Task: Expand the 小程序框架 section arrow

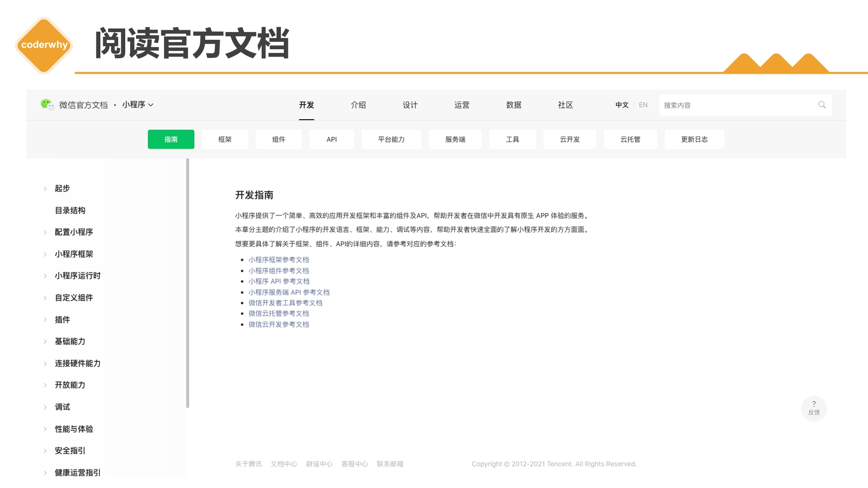Action: (x=45, y=254)
